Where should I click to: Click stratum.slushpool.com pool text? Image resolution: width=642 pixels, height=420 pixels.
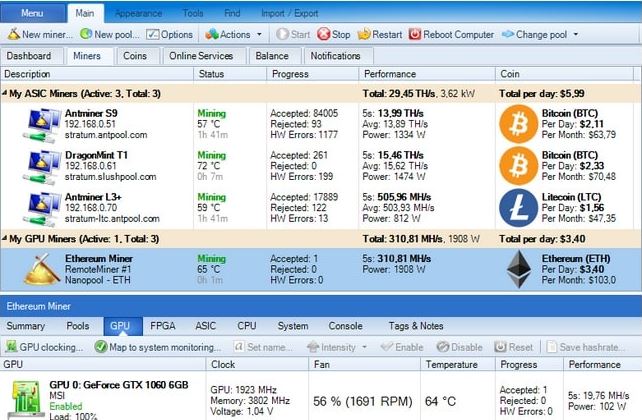point(111,177)
